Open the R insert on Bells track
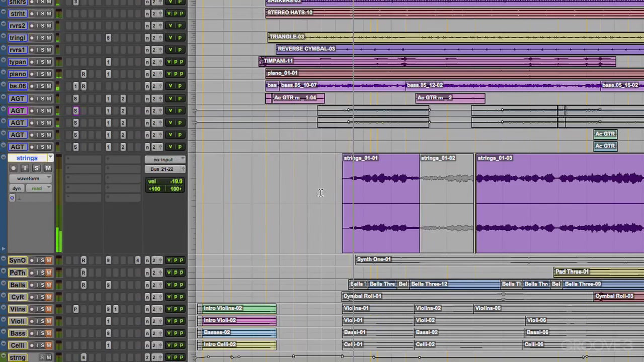644x362 pixels. [x=83, y=285]
